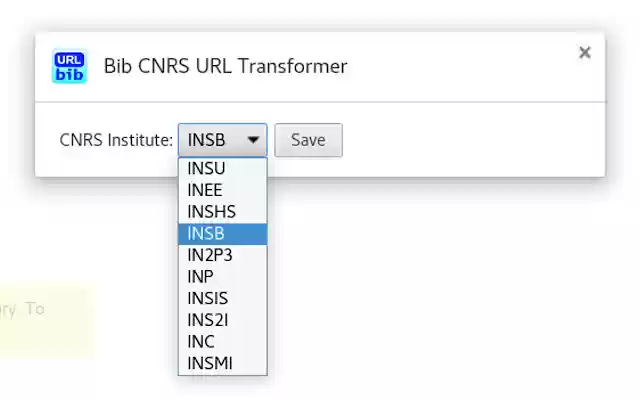Choose IN2P3 from the list
The width and height of the screenshot is (640, 400).
tap(222, 256)
